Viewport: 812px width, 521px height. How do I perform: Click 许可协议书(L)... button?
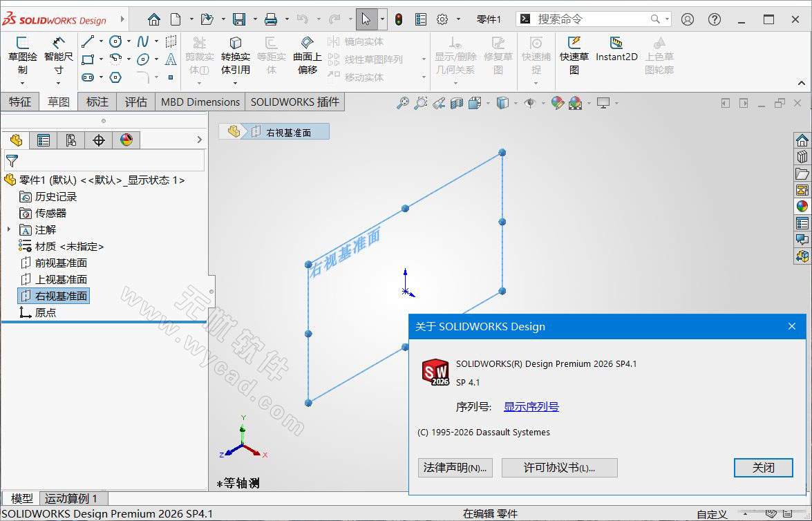click(559, 468)
